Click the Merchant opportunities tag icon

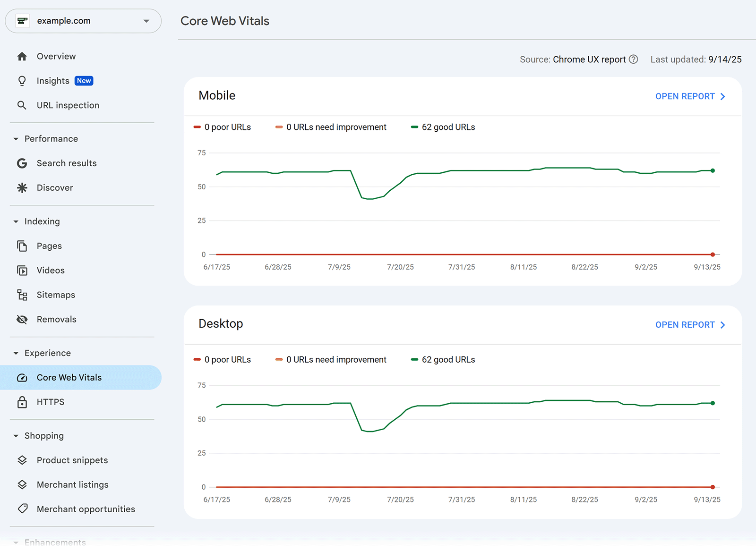pos(22,509)
